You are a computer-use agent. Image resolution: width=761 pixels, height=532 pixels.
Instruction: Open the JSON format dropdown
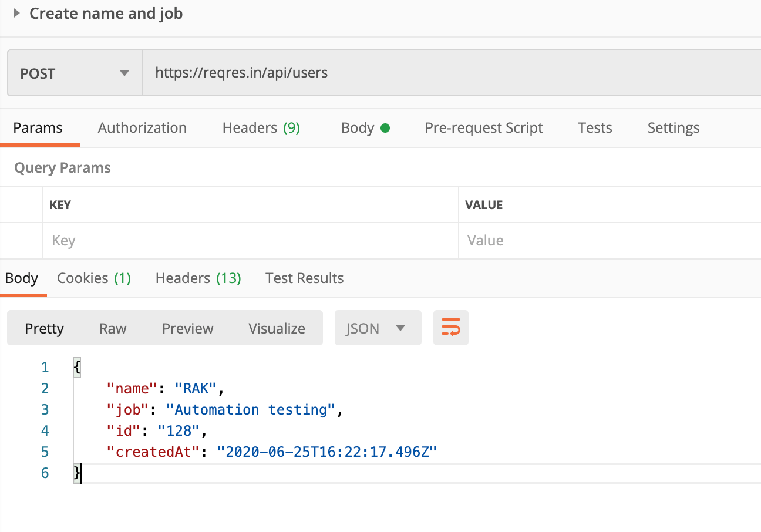coord(377,328)
